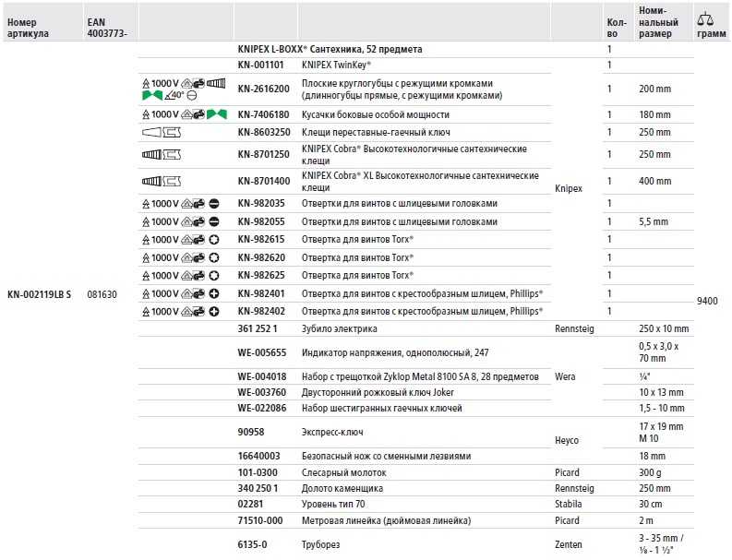Click the green jaw icon in KN-7406180 row

(217, 114)
